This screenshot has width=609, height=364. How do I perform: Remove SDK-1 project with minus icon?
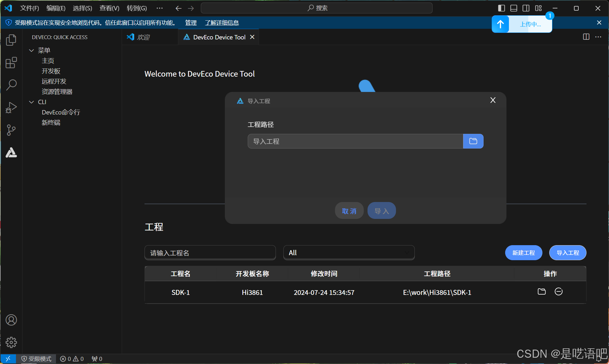point(558,292)
